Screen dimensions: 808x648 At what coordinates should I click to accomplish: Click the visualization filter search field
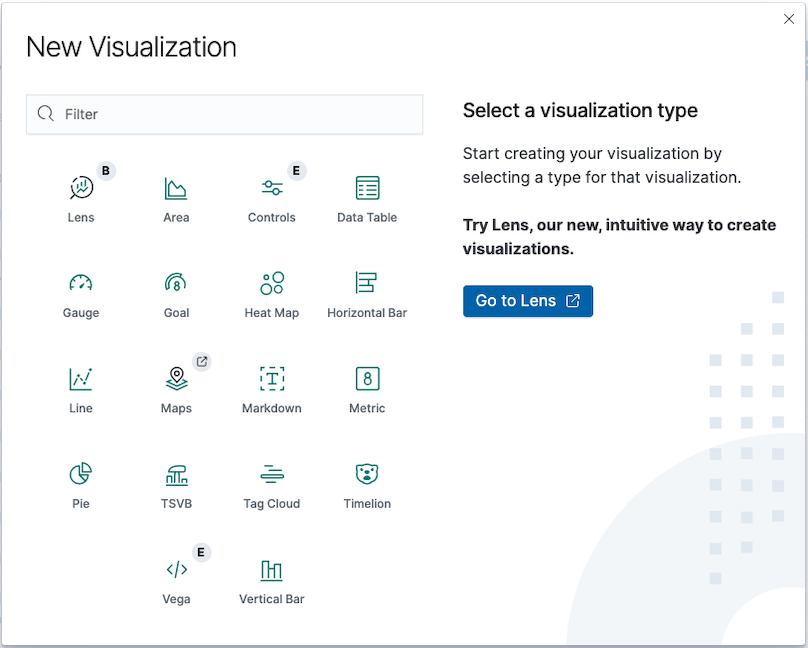tap(224, 114)
